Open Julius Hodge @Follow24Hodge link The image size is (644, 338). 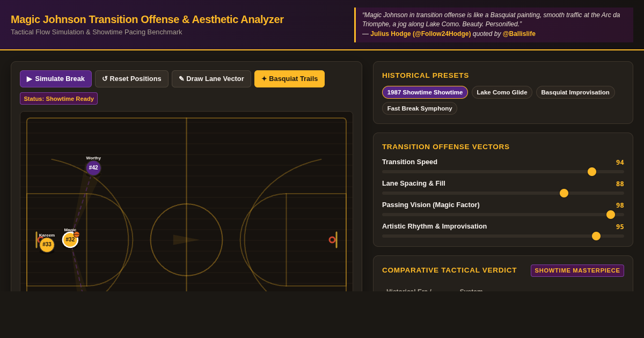tap(420, 34)
